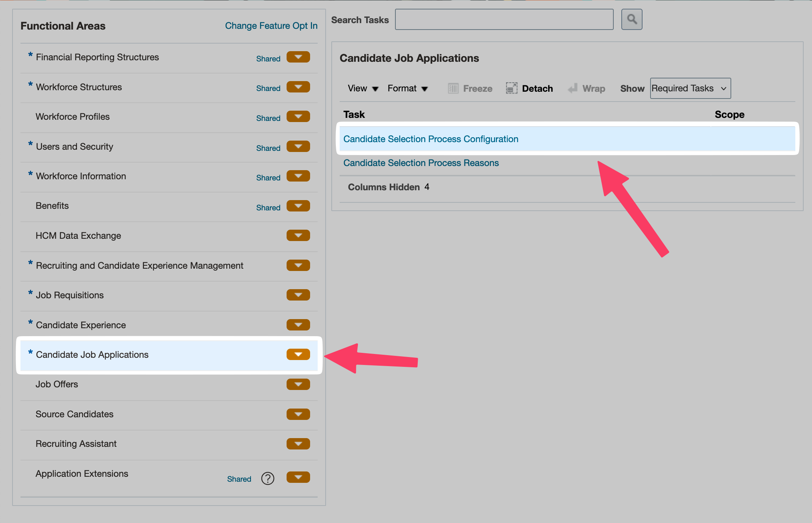
Task: Click the Detach table icon
Action: (511, 88)
